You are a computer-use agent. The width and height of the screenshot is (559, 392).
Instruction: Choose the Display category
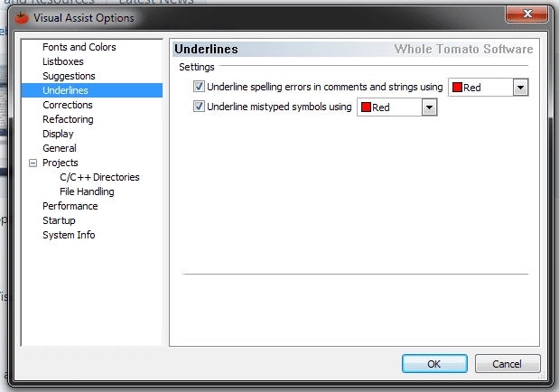58,134
